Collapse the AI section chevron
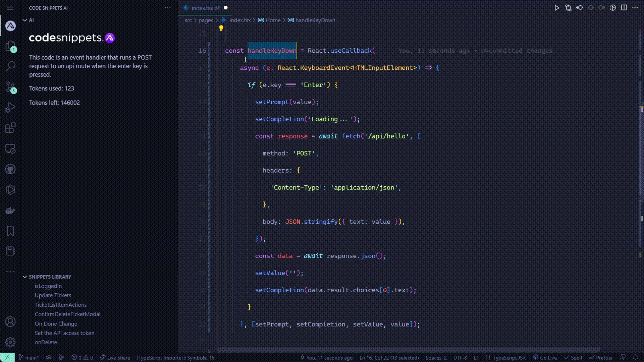Screen dimensions: 644x362 24,20
